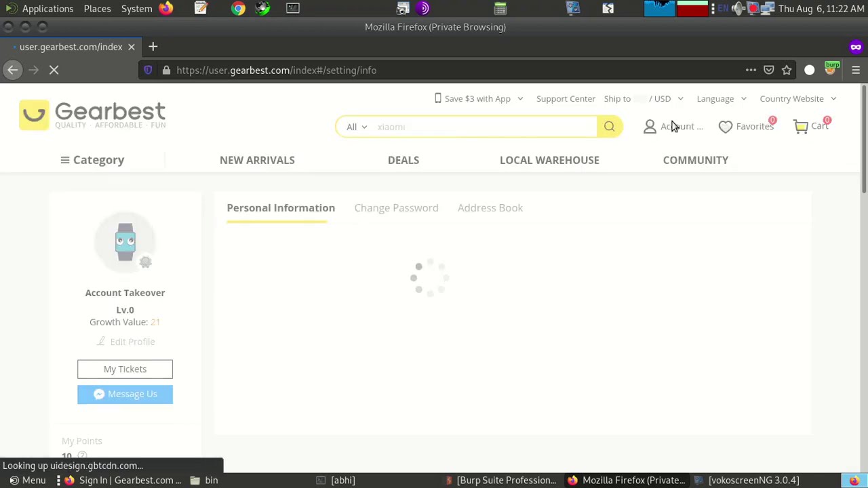Click the volume icon in tray
868x488 pixels.
738,8
